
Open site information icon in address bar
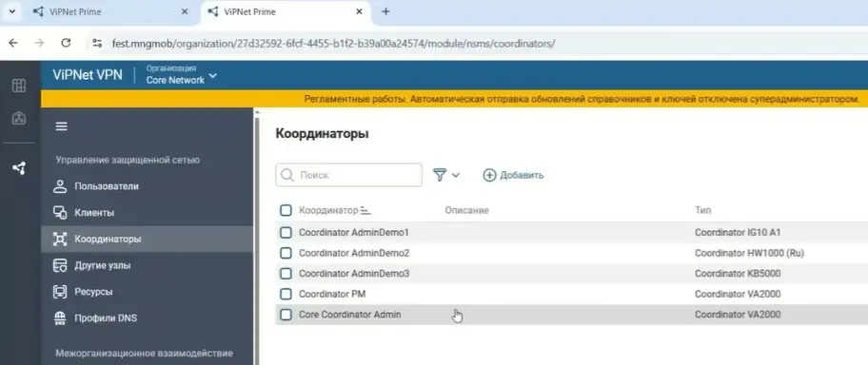97,43
